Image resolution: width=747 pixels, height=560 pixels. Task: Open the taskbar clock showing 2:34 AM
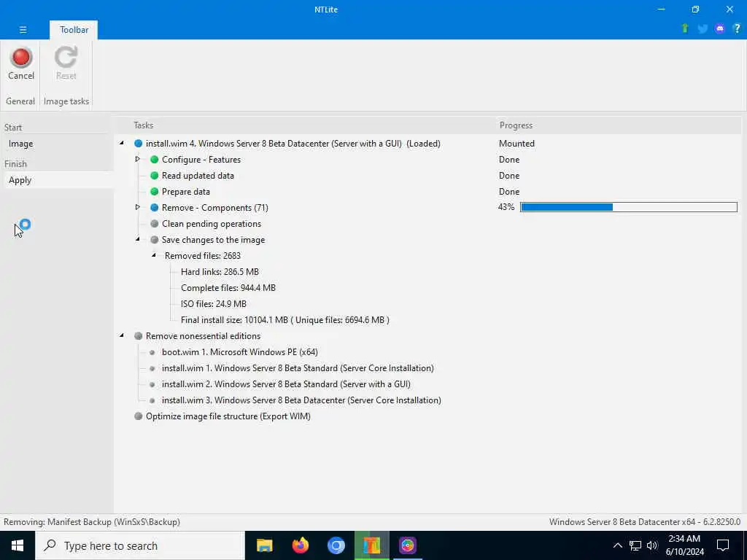[x=684, y=545]
